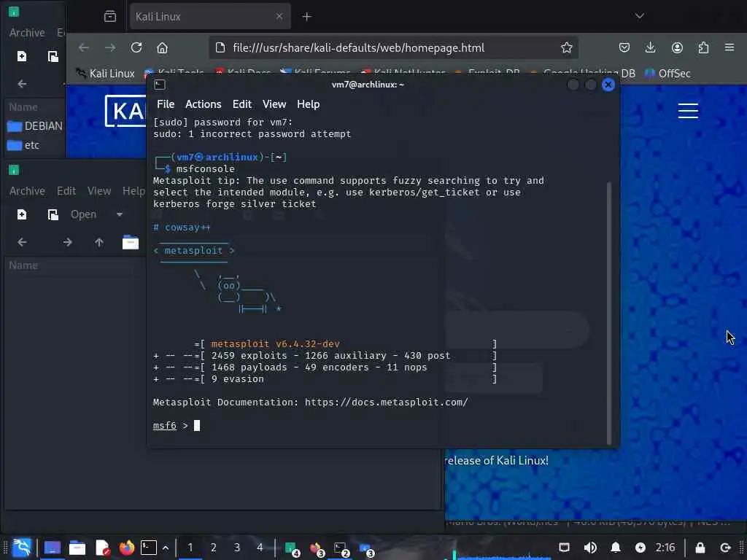The image size is (747, 560).
Task: Click the new archive icon in the lower archive window
Action: click(x=22, y=215)
